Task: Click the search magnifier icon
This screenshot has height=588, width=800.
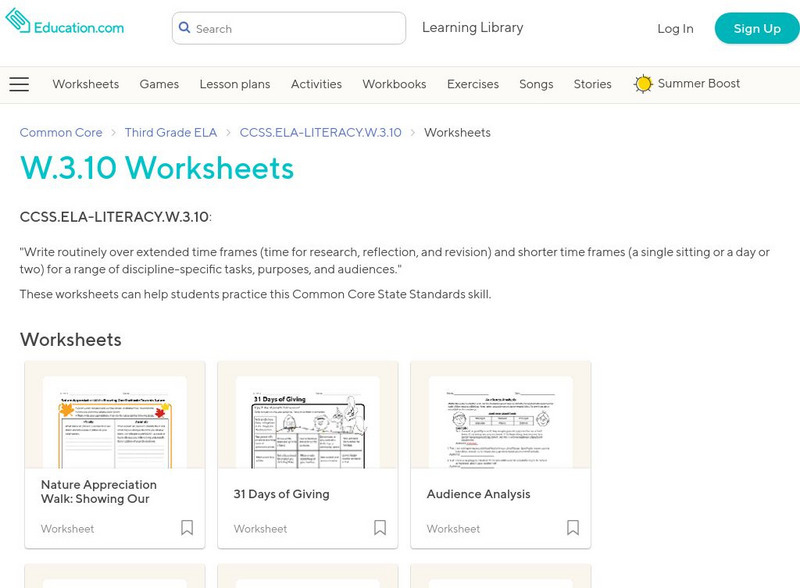Action: tap(185, 29)
